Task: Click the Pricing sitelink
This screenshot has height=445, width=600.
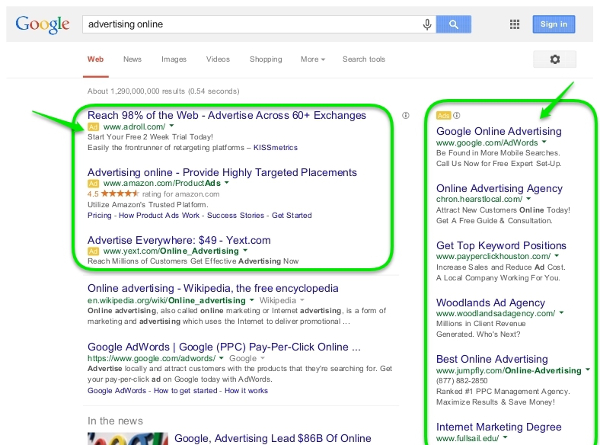Action: tap(99, 215)
